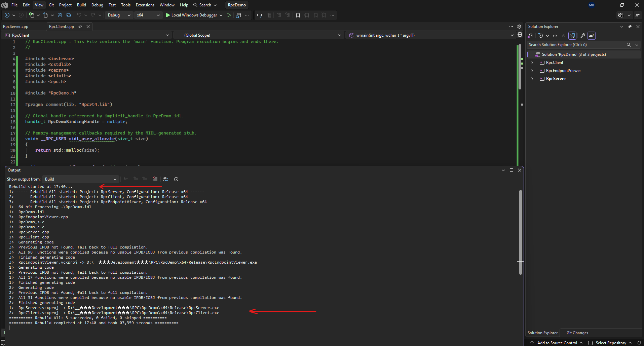Click the Undo arrow icon
The image size is (644, 346).
click(79, 15)
